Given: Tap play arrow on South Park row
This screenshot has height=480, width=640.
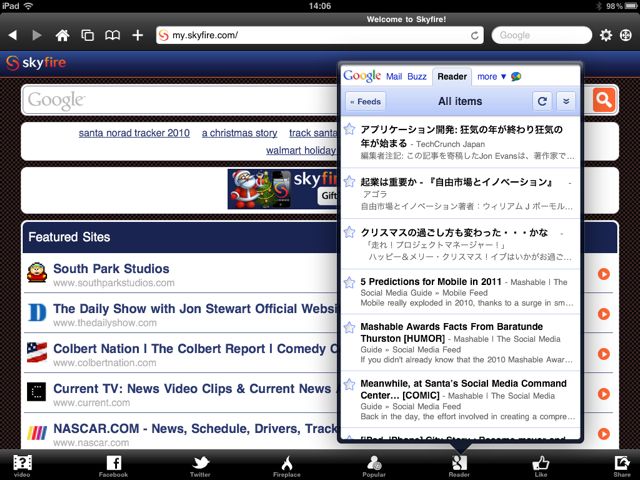Looking at the screenshot, I should [x=604, y=274].
